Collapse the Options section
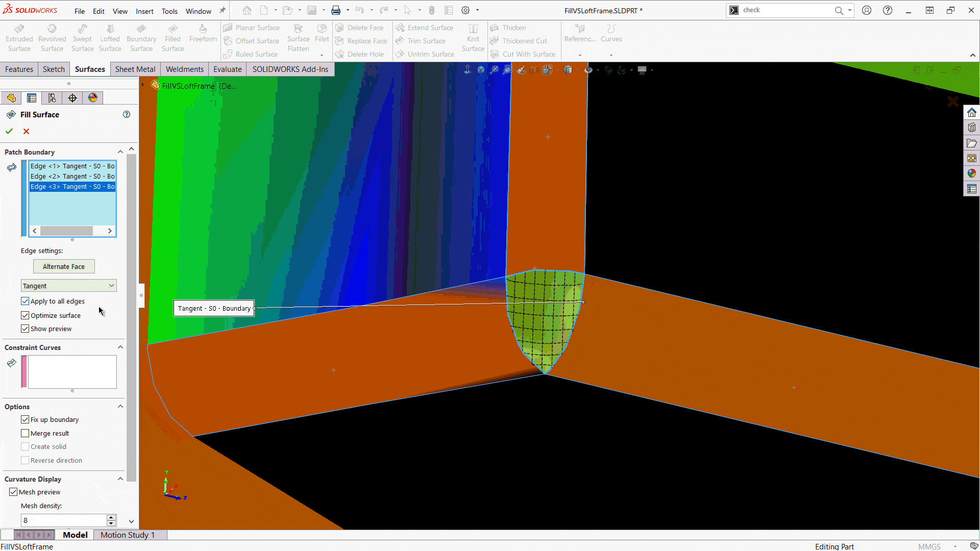 (x=120, y=406)
